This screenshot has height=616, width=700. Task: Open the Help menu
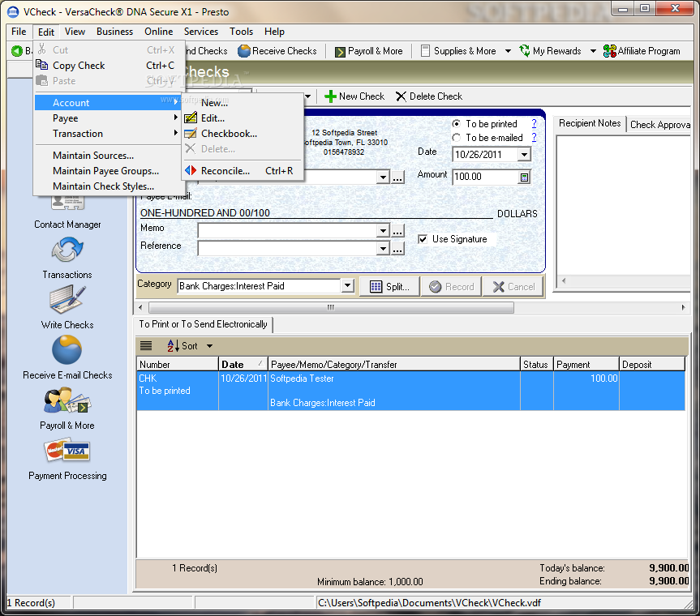tap(274, 32)
